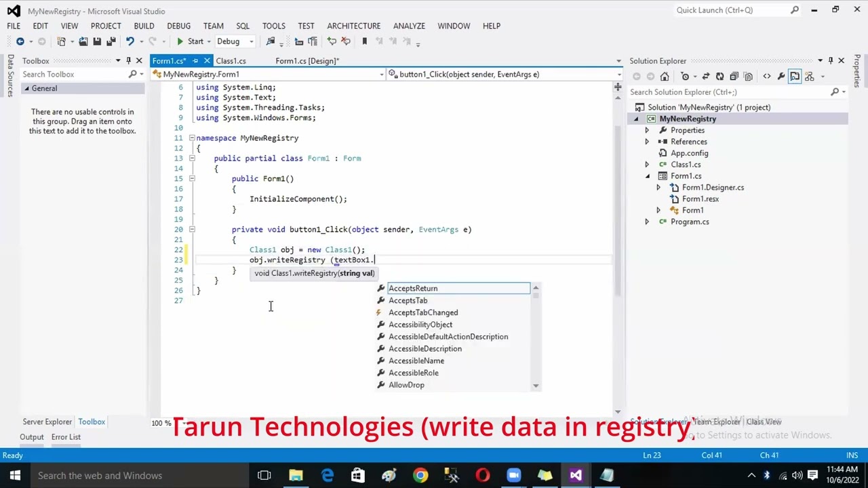868x488 pixels.
Task: Click the Collapse All icon in Solution Explorer
Action: pyautogui.click(x=733, y=77)
